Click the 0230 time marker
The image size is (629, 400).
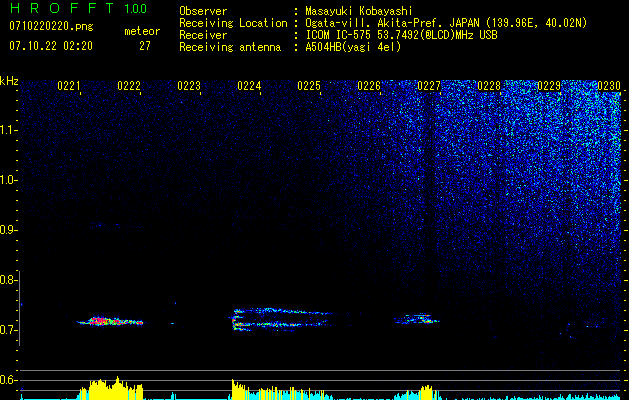point(609,86)
